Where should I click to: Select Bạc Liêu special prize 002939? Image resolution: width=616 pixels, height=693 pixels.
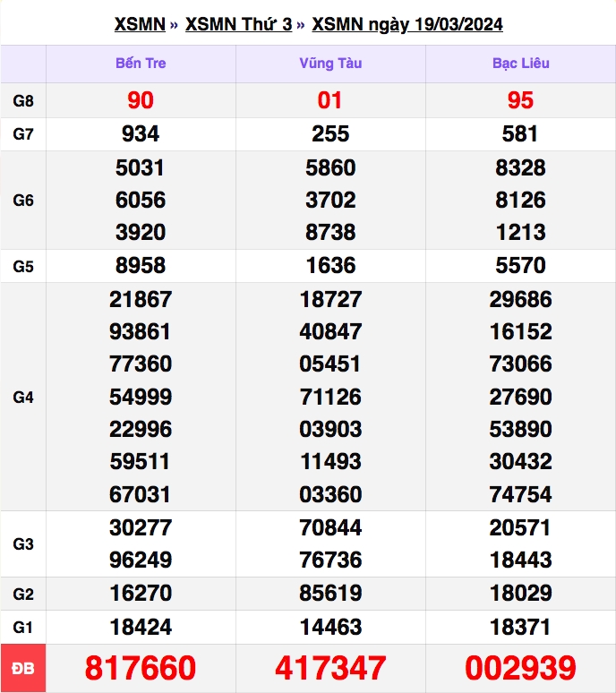(x=520, y=668)
